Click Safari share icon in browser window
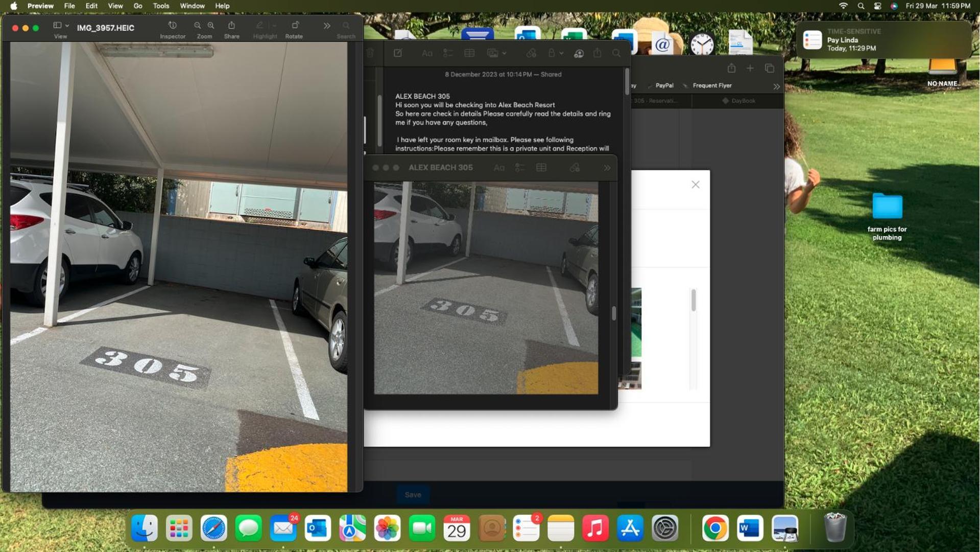The image size is (980, 552). click(x=731, y=68)
